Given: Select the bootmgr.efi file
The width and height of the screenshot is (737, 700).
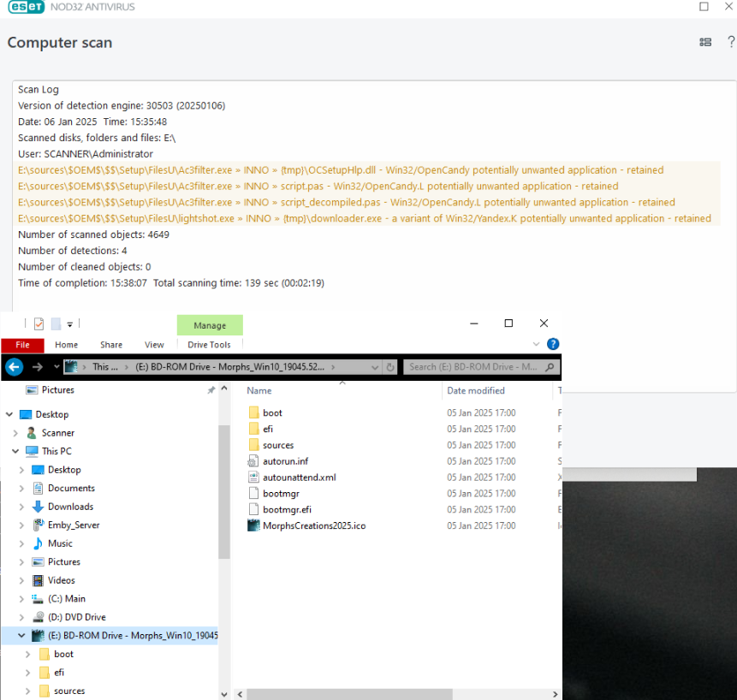Looking at the screenshot, I should coord(287,510).
